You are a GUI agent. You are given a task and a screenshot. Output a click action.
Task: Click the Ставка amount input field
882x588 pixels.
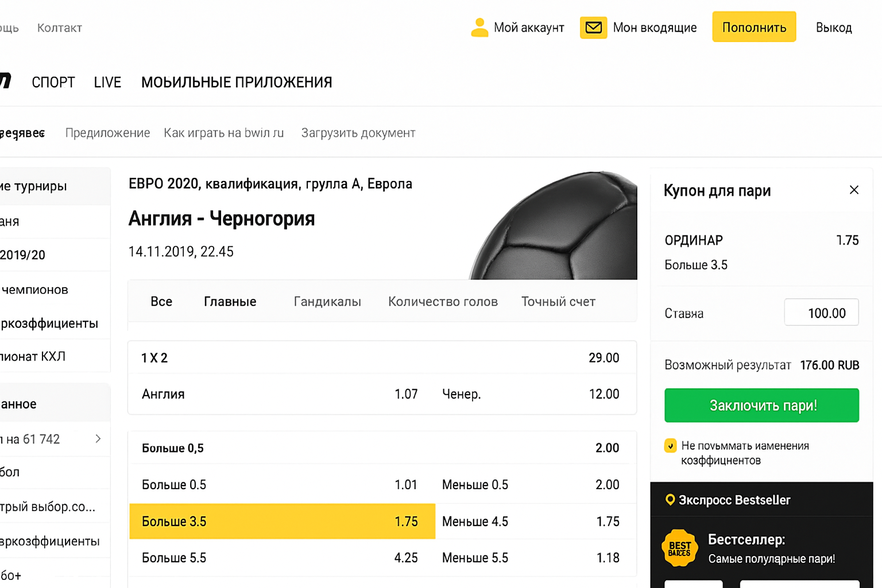(x=821, y=313)
